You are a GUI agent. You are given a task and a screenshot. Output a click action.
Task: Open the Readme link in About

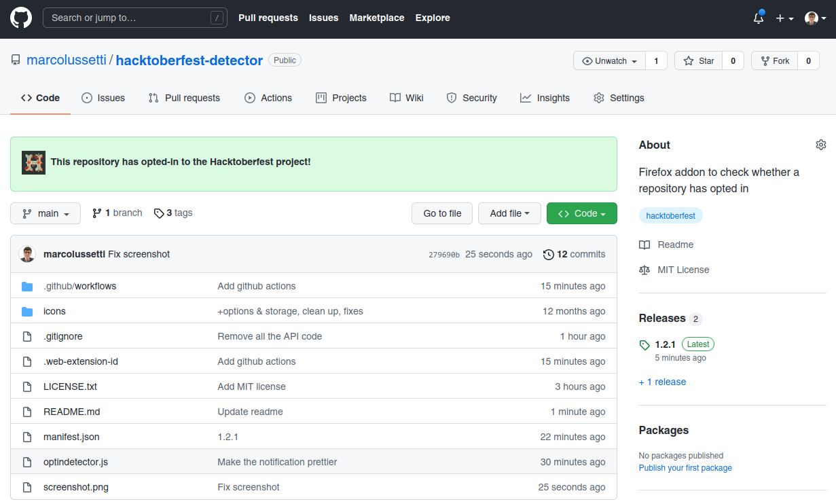click(x=666, y=245)
